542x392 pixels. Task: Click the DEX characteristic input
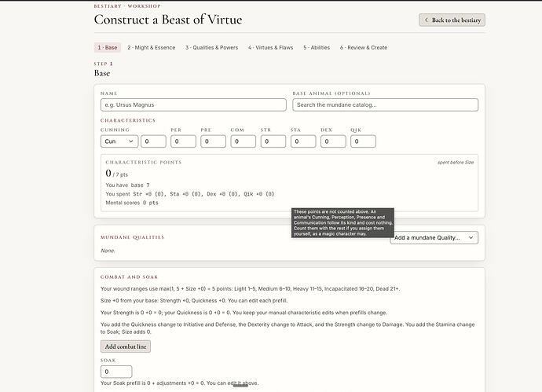click(333, 141)
